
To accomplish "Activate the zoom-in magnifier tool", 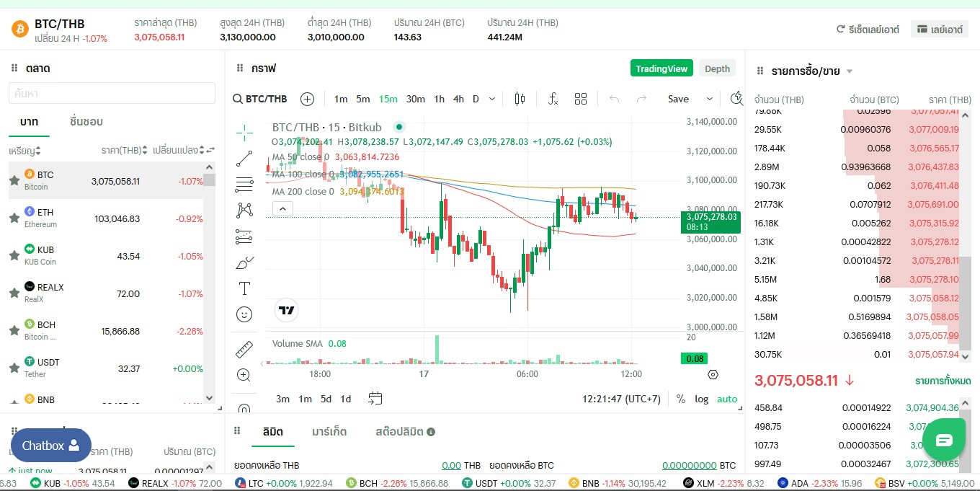I will [x=244, y=375].
